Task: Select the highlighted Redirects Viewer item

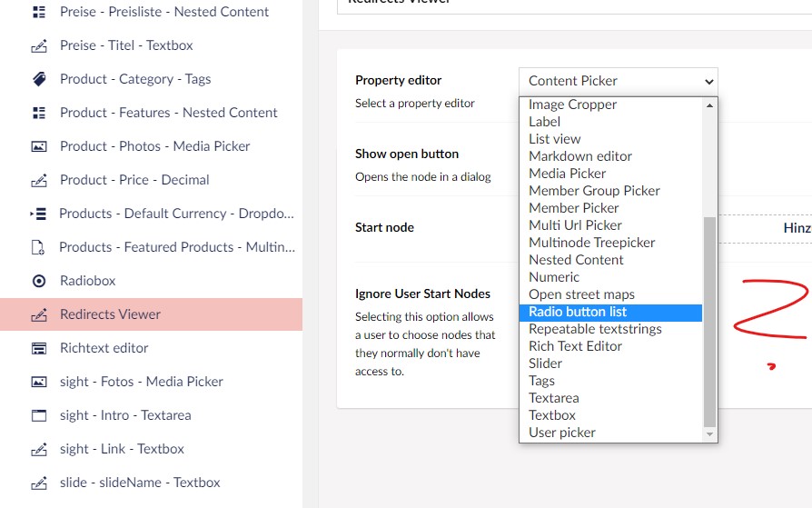Action: 151,314
